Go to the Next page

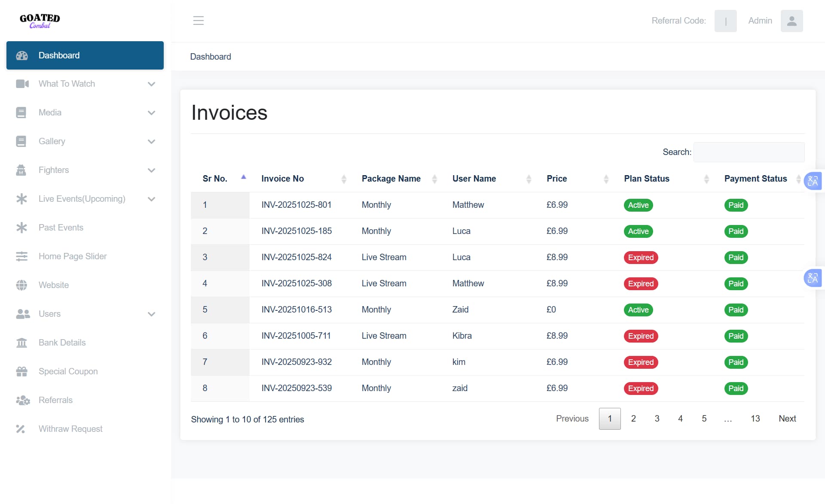[787, 419]
